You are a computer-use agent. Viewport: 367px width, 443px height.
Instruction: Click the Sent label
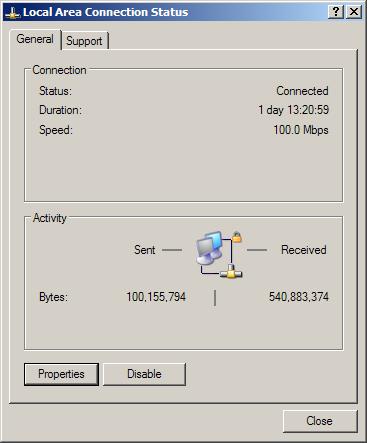tap(145, 250)
